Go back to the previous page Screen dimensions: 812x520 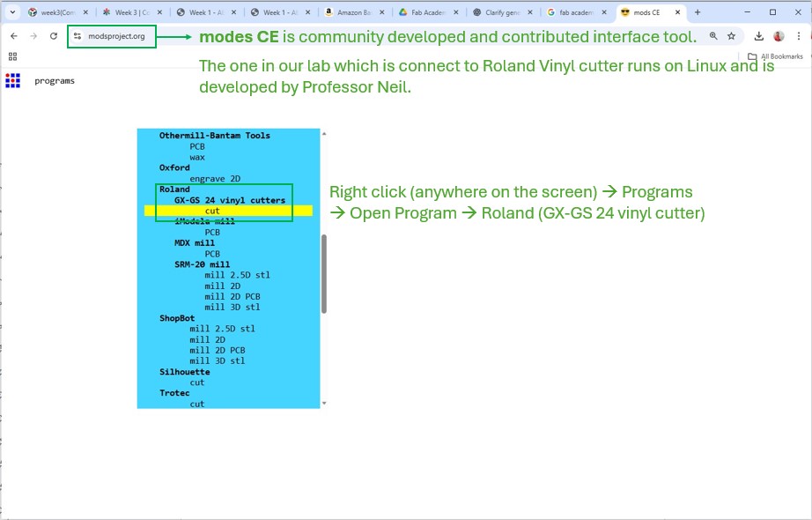pos(14,36)
